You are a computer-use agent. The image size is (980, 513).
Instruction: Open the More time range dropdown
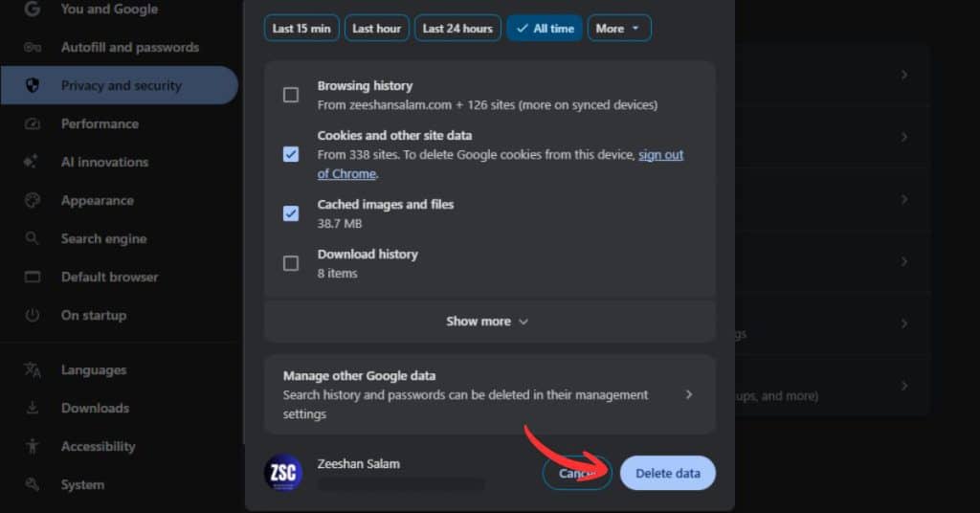[x=618, y=28]
